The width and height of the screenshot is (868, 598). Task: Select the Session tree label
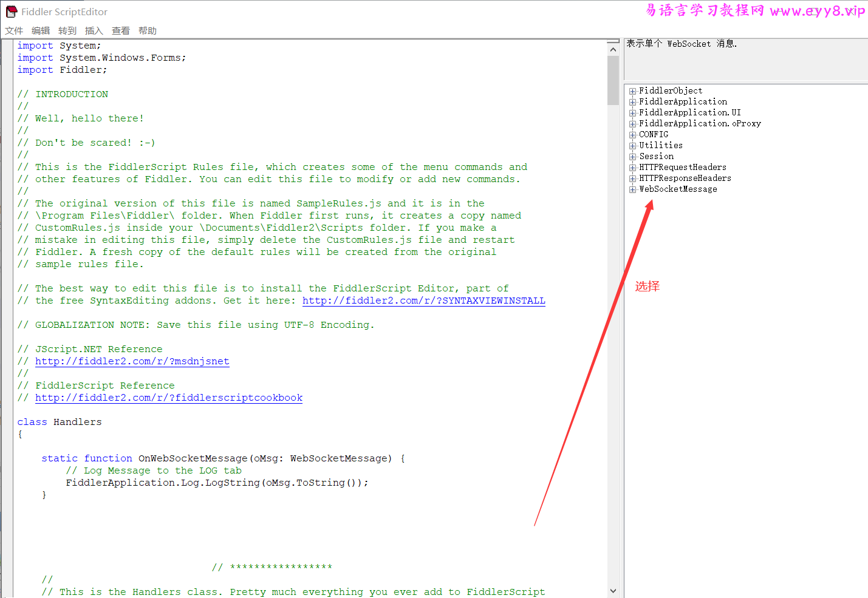[x=656, y=157]
